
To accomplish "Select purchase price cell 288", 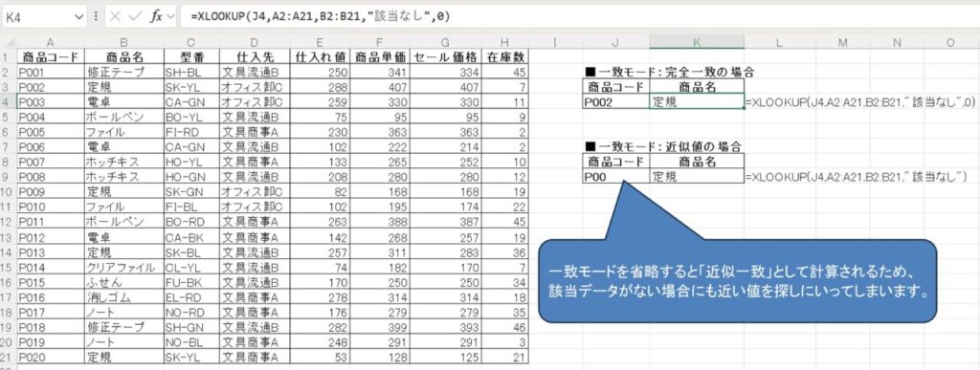I will click(320, 87).
